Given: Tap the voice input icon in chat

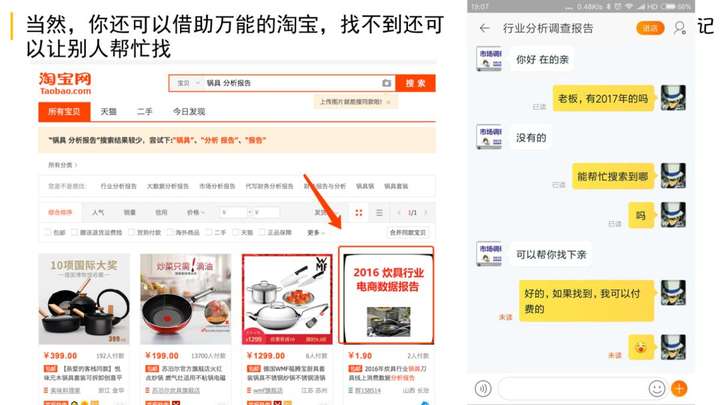Looking at the screenshot, I should pos(483,388).
